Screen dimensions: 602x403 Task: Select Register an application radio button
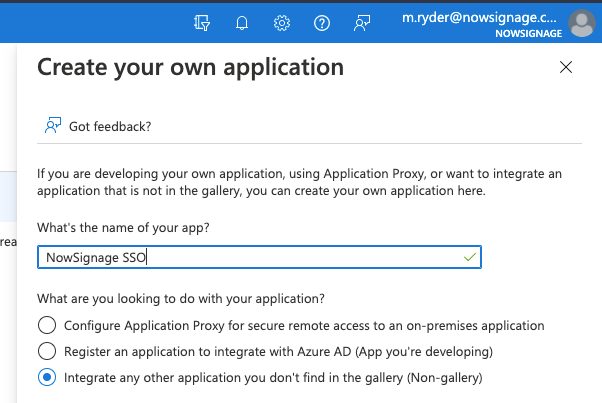click(x=46, y=351)
